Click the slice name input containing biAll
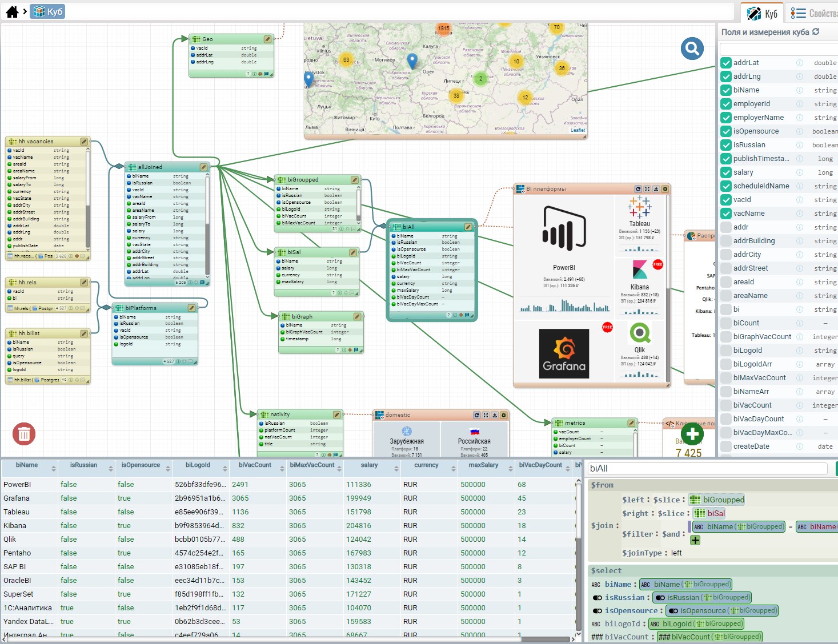The image size is (838, 644). pos(708,468)
